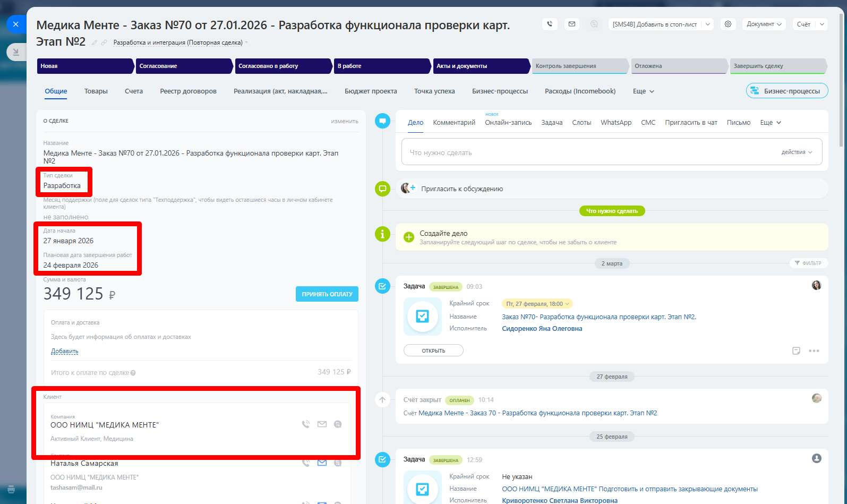
Task: Open three-dots menu in 09:03 task card
Action: click(814, 351)
